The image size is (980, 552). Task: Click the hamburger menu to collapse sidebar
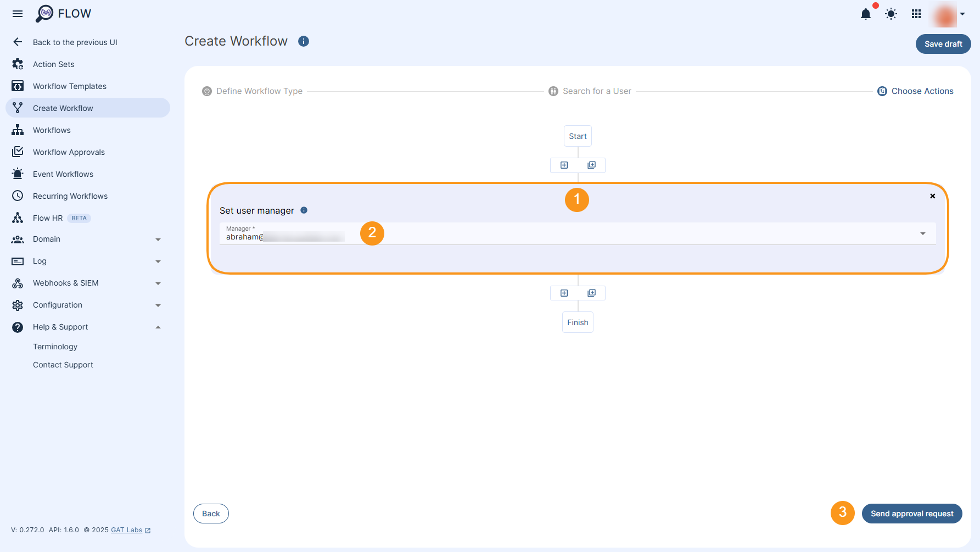tap(17, 14)
